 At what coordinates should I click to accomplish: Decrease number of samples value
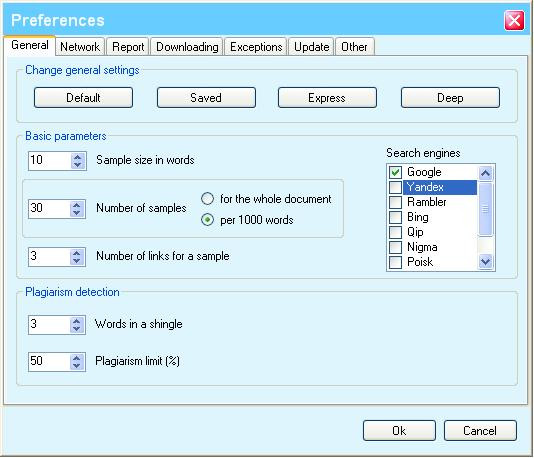[77, 212]
